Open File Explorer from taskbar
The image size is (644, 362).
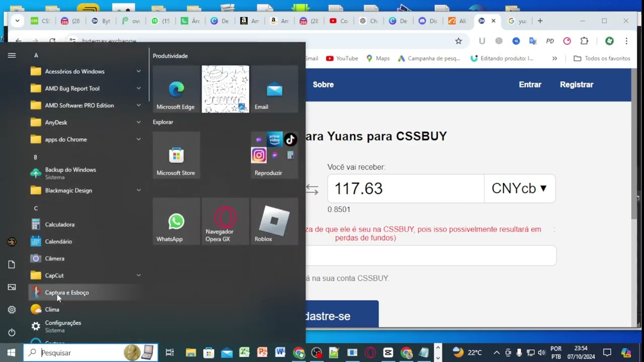tap(191, 352)
